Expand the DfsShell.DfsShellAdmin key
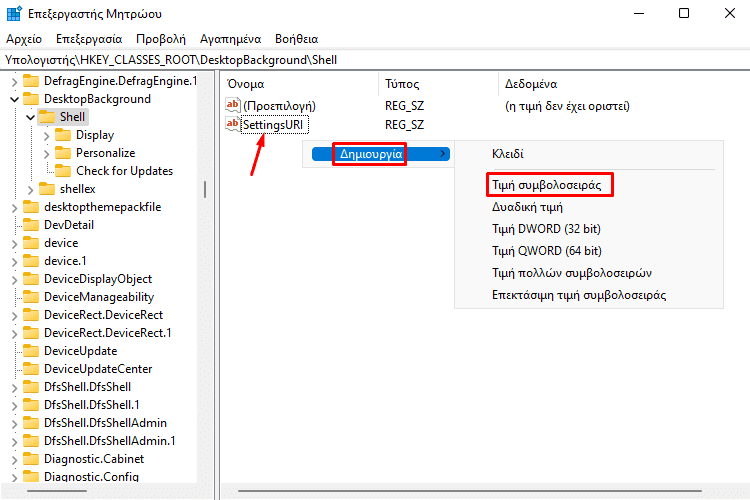750x500 pixels. [14, 424]
